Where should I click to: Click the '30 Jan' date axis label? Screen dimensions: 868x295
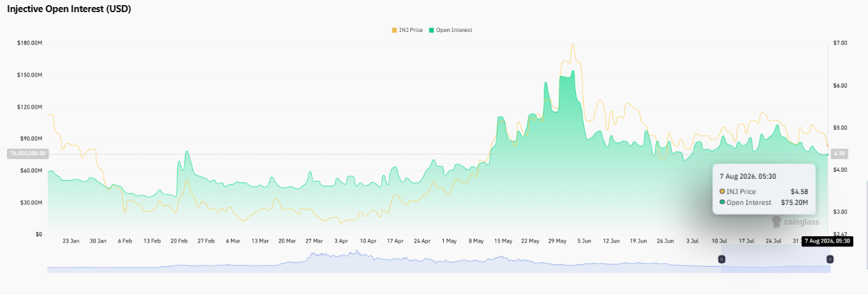coord(98,241)
